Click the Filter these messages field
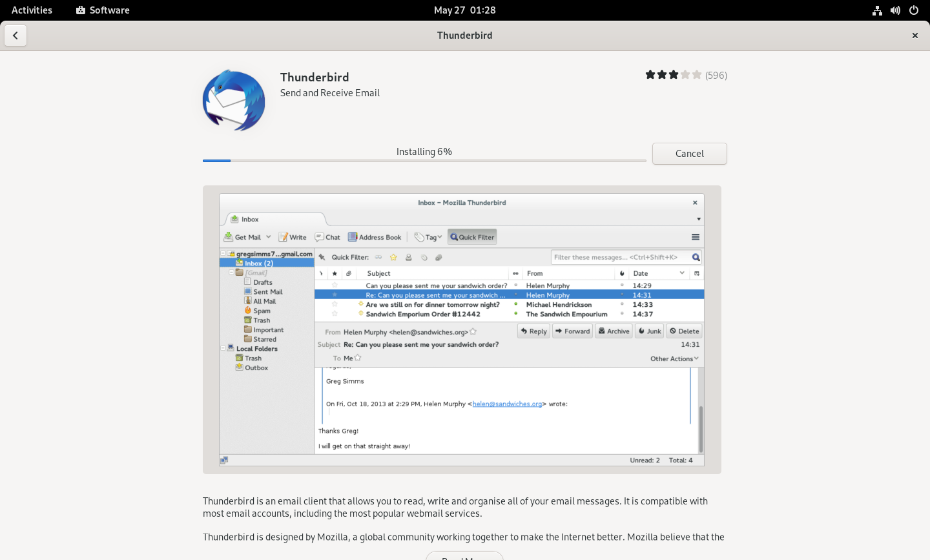 click(620, 256)
